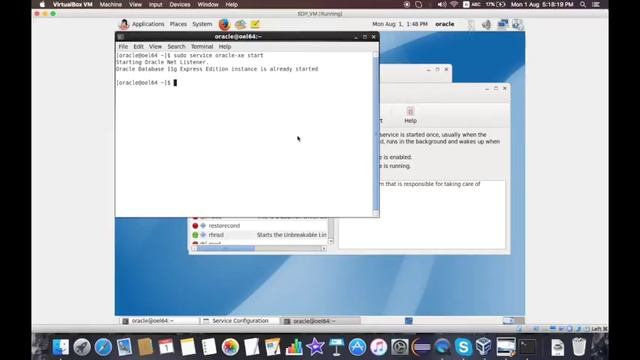Open the mail client icon in GNOME panel

(240, 24)
